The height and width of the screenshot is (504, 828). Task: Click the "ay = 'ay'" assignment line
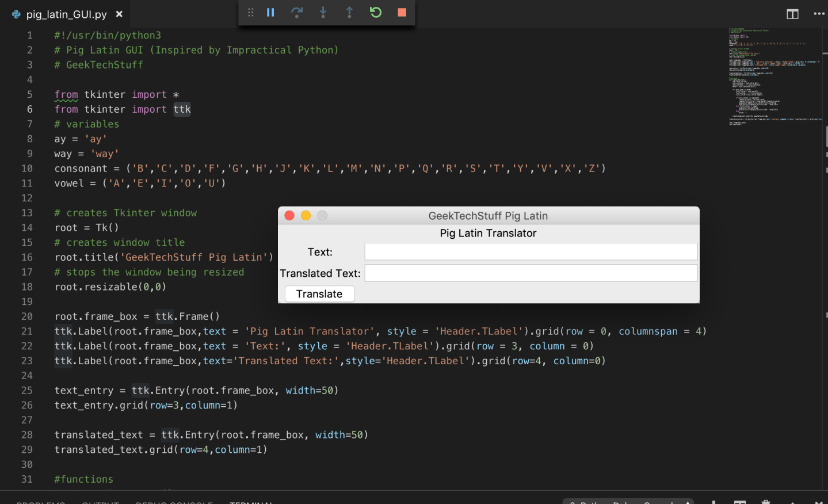(x=81, y=139)
